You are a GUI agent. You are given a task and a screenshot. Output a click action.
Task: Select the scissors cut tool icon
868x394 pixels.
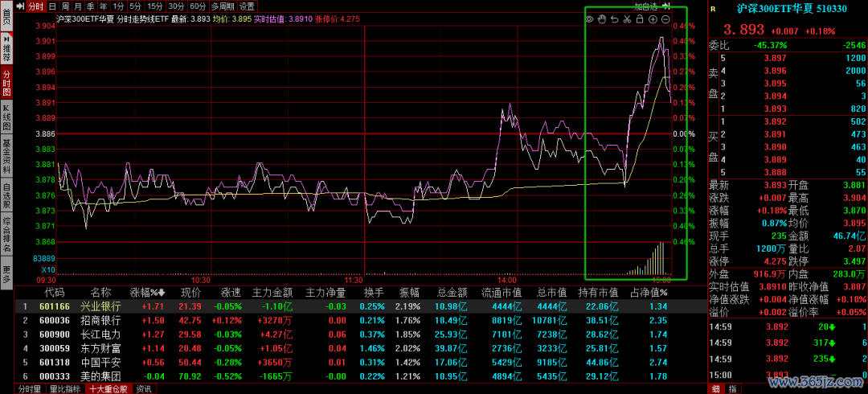pyautogui.click(x=627, y=20)
